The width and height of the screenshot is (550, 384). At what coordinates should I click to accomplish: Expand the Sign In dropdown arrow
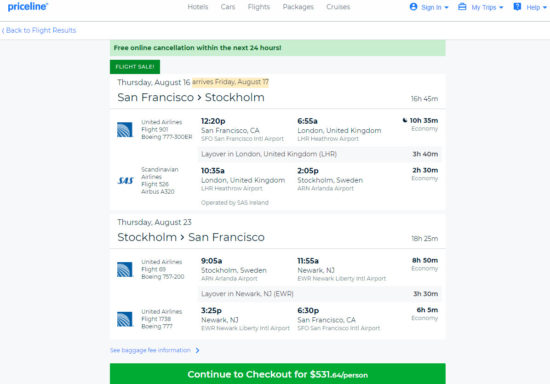[x=447, y=7]
